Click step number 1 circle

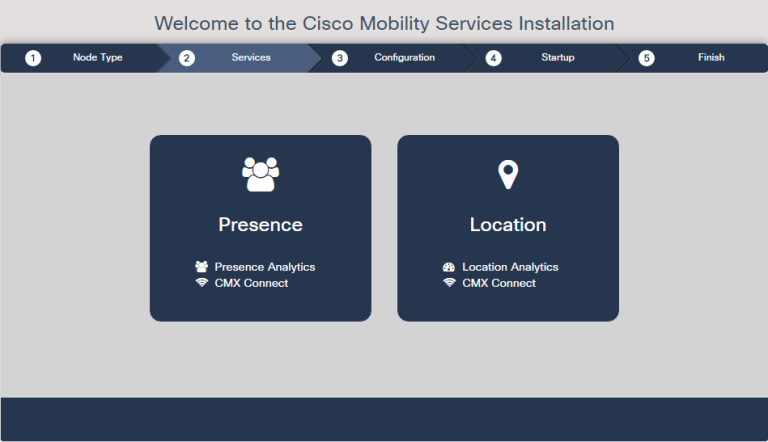pyautogui.click(x=33, y=58)
